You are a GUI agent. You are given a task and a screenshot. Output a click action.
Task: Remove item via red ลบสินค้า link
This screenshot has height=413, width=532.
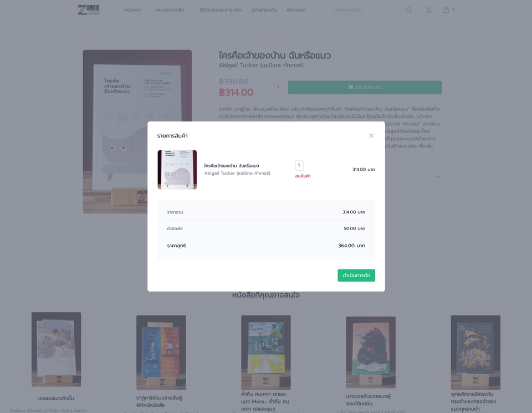click(303, 176)
